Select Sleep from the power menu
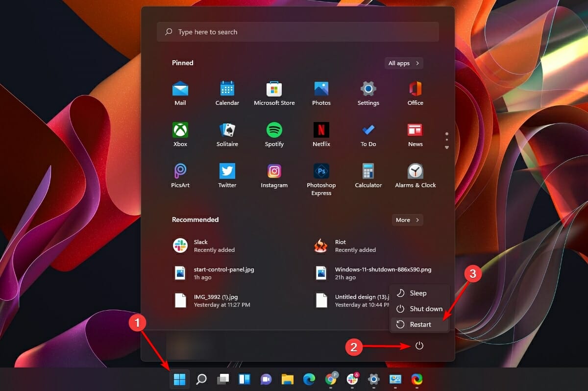This screenshot has height=391, width=588. coord(419,293)
